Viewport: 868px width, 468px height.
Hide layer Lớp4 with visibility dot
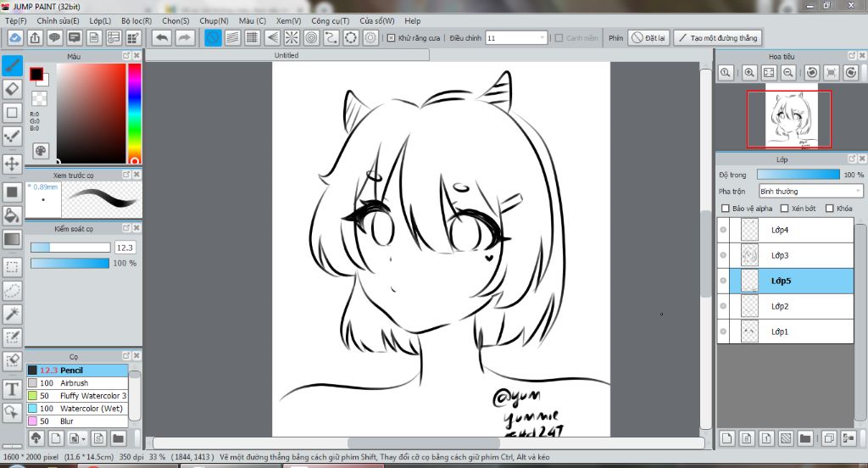click(x=723, y=230)
